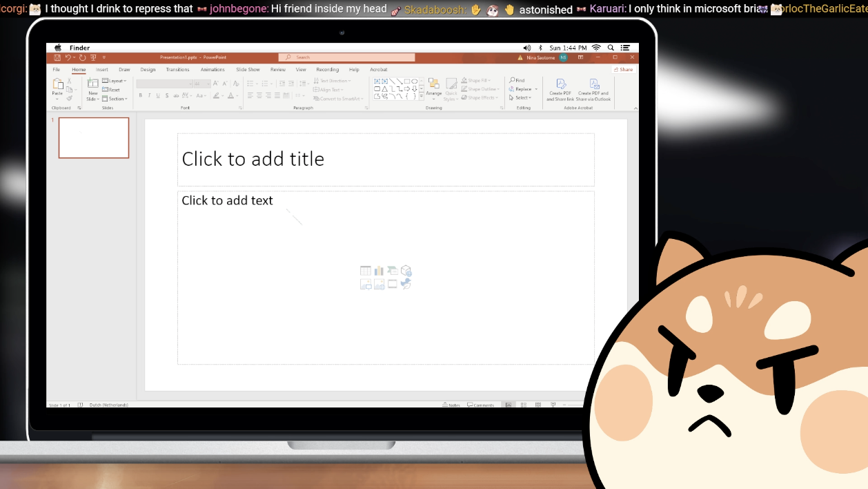This screenshot has width=868, height=489.
Task: Select slide 1 thumbnail
Action: [94, 137]
